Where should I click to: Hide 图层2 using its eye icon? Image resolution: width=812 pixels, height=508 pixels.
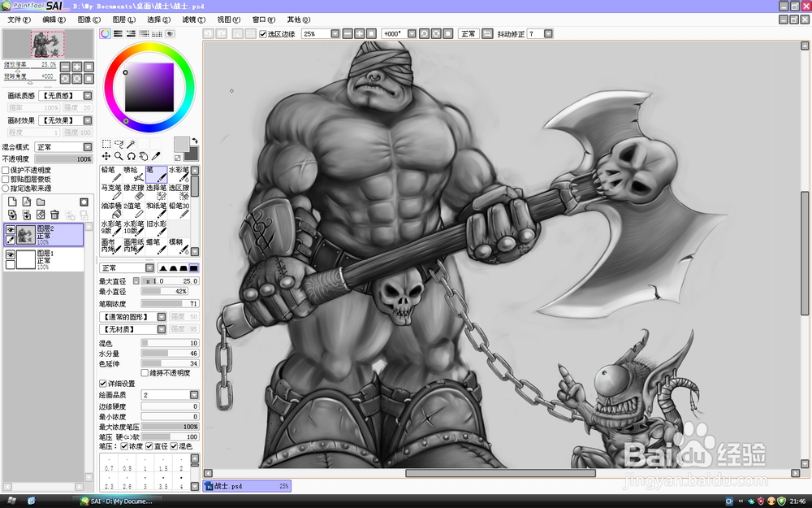[10, 230]
